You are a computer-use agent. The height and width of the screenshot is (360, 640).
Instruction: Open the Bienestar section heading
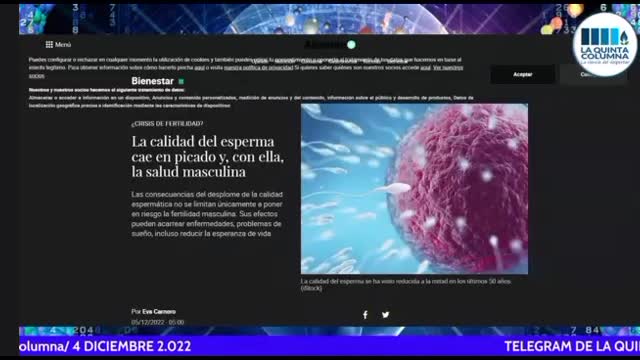pos(152,81)
